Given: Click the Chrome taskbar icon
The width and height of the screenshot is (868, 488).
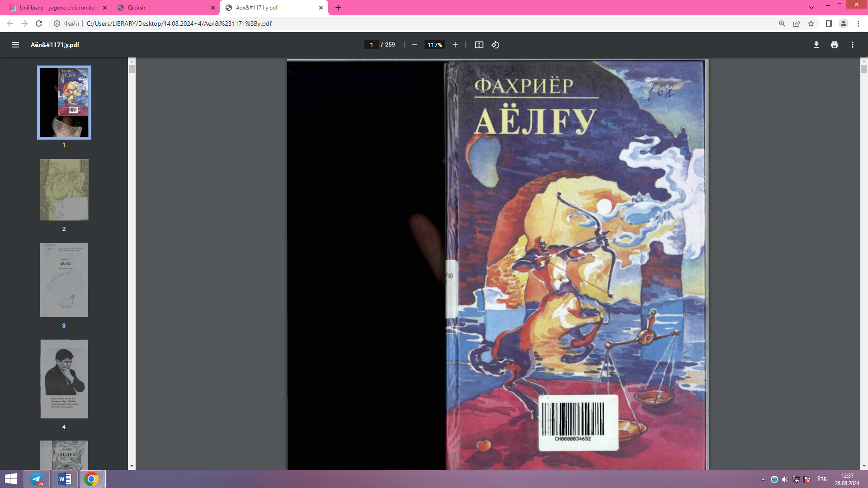Looking at the screenshot, I should tap(92, 479).
